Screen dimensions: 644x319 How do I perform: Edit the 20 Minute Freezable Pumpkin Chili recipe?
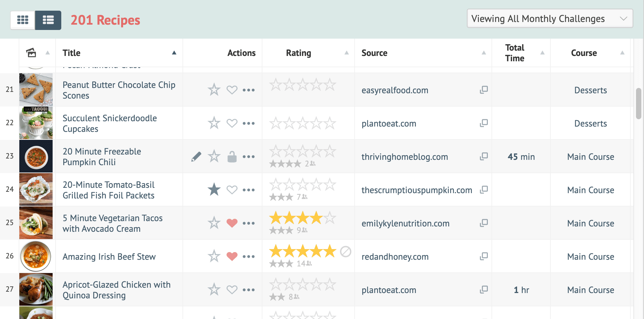pos(196,157)
